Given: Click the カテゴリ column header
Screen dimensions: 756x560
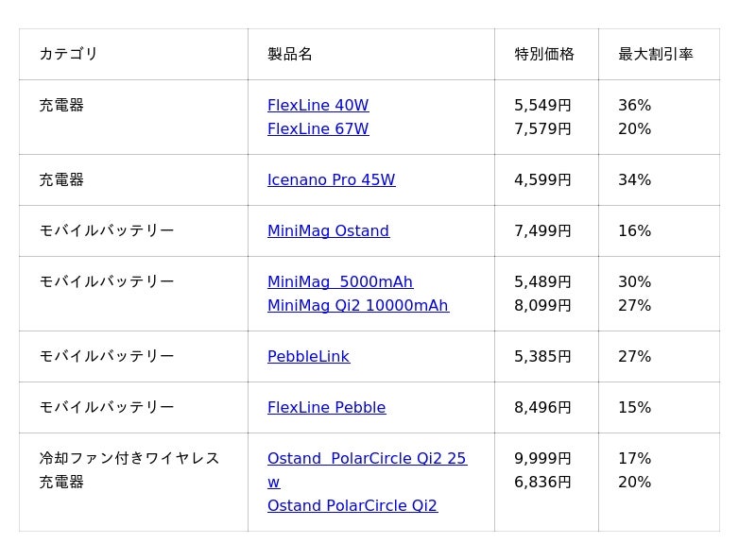Looking at the screenshot, I should tap(68, 55).
